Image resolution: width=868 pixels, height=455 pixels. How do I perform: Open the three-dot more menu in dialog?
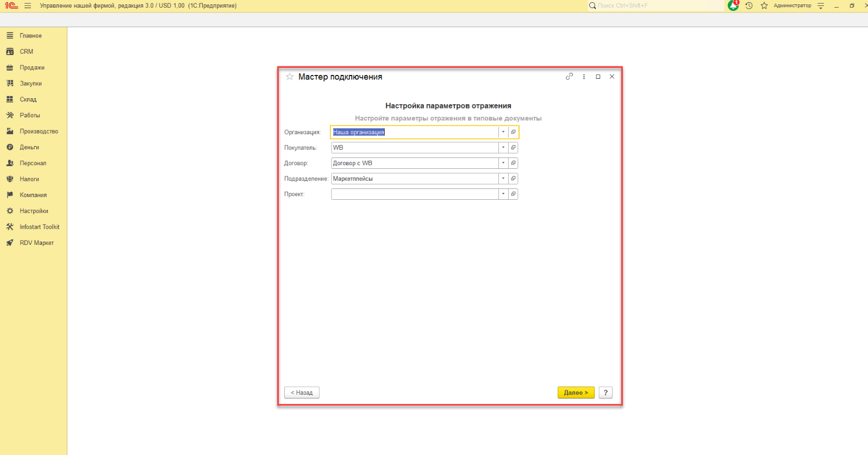[584, 77]
